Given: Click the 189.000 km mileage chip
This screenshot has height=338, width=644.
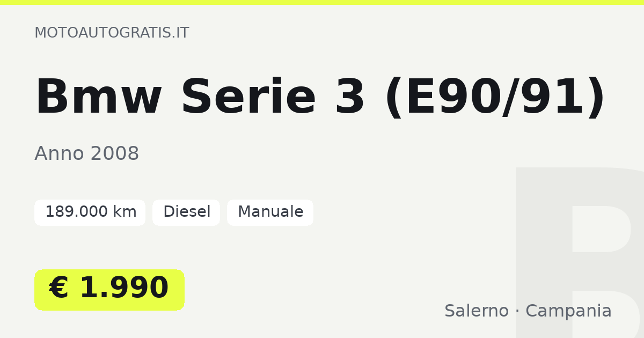Looking at the screenshot, I should 90,212.
